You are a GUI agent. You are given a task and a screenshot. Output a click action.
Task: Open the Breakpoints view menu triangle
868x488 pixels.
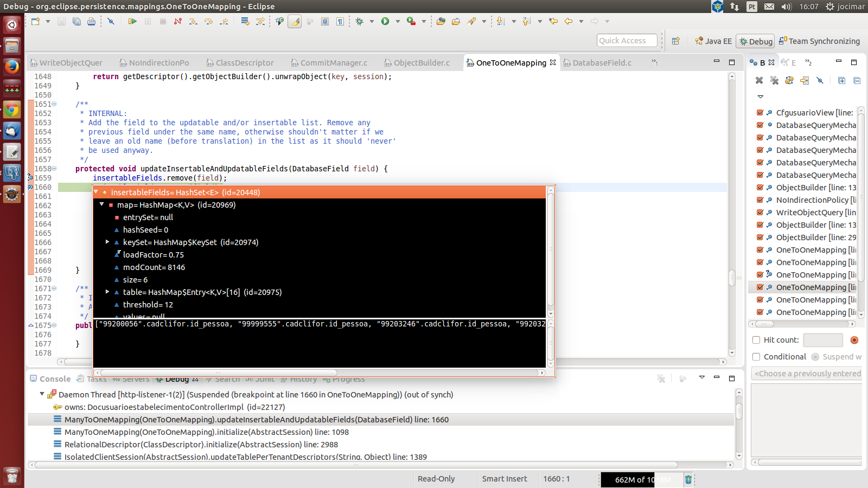click(x=760, y=97)
